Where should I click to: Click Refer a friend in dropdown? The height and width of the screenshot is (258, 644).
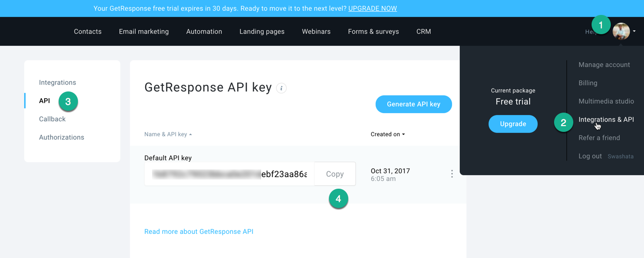pyautogui.click(x=599, y=138)
